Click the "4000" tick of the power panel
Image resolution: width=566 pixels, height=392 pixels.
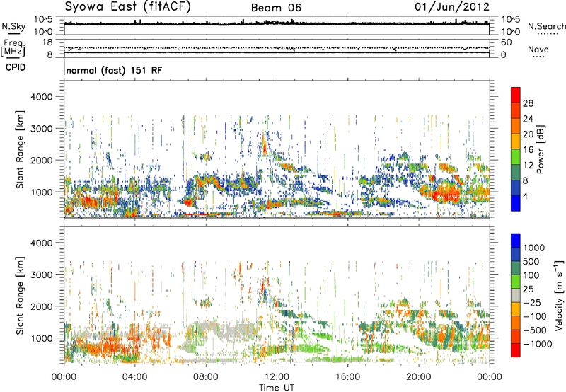41,97
